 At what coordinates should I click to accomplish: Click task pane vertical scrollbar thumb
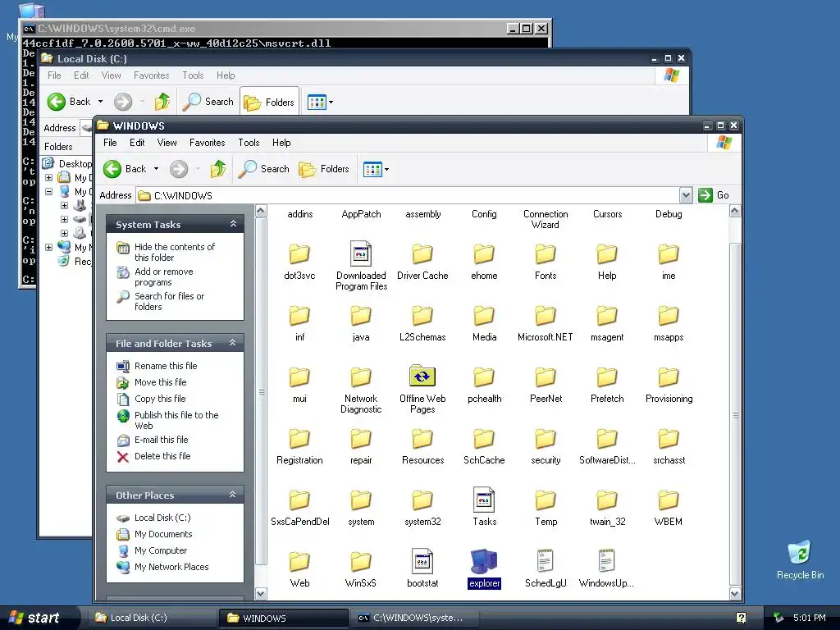pyautogui.click(x=261, y=391)
